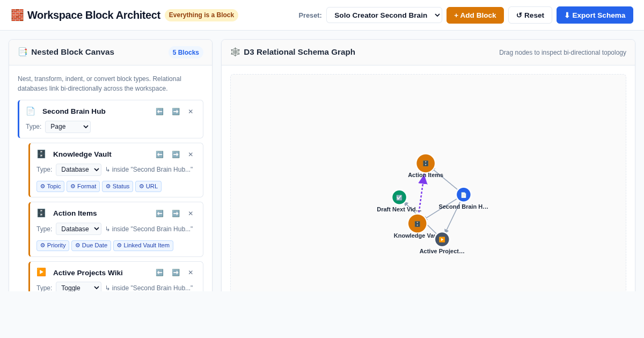Click the Reset button

530,15
